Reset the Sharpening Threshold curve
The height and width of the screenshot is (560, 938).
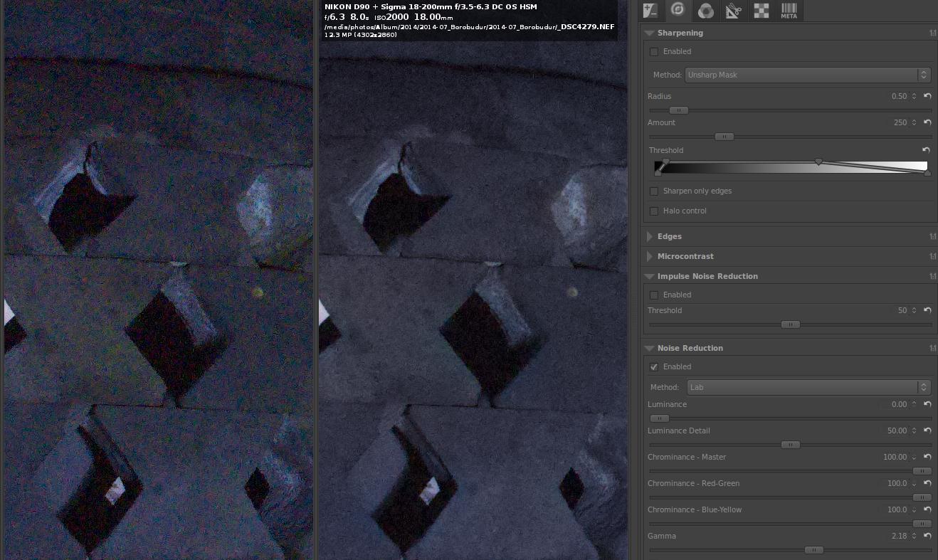coord(926,150)
